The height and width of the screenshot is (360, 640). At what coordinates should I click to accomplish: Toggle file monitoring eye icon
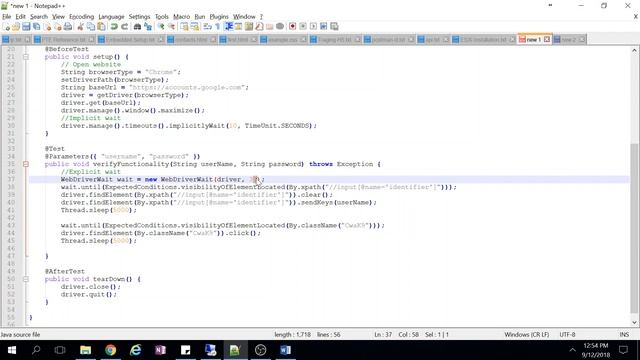(x=280, y=27)
